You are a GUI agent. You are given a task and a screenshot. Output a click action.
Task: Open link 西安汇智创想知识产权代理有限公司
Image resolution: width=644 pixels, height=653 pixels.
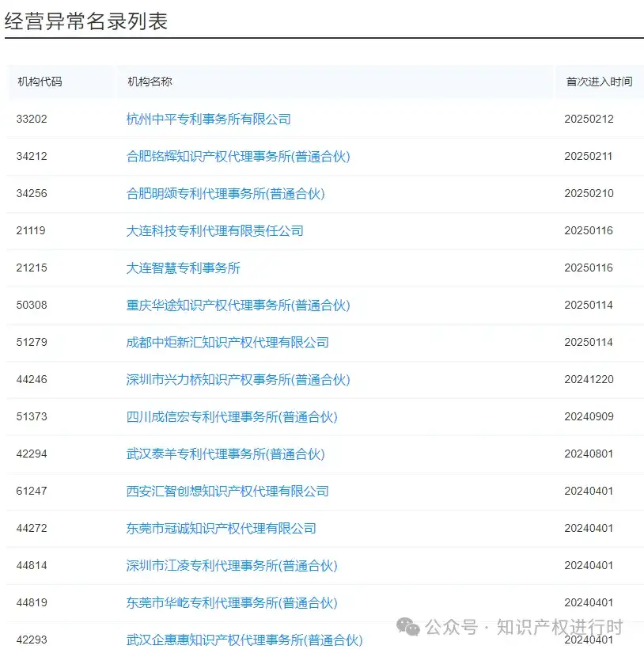point(227,491)
